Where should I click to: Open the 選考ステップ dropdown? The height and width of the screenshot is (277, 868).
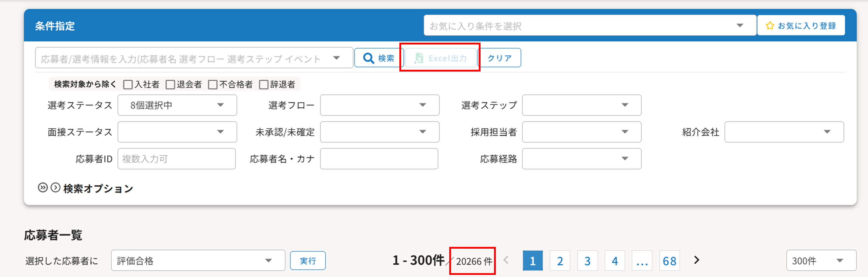pyautogui.click(x=581, y=105)
